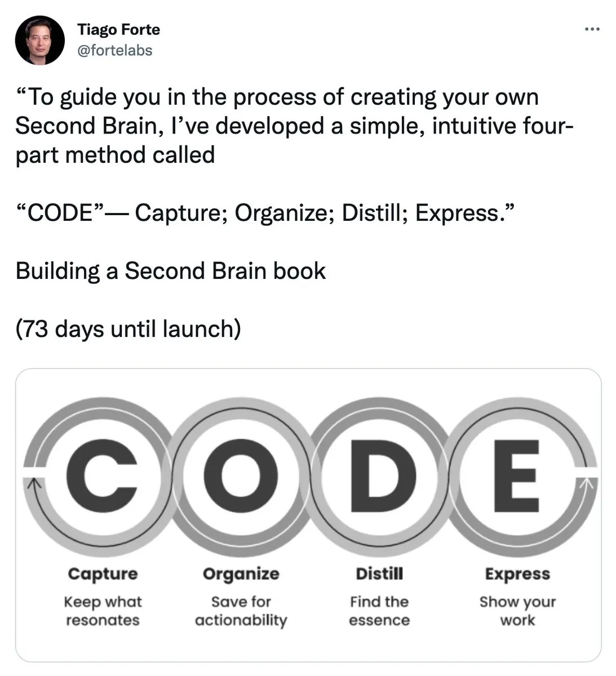Screen dimensions: 616x676
Task: Click the Tiago Forte display name
Action: tap(118, 29)
